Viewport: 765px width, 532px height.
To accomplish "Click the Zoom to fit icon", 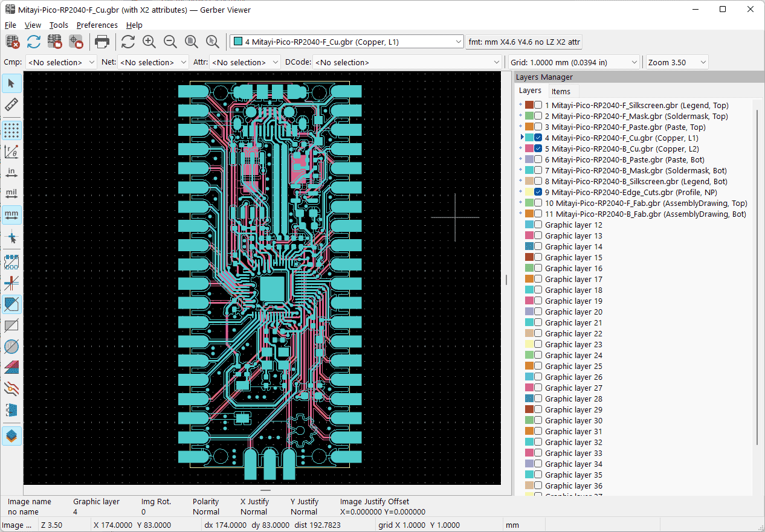I will (x=192, y=42).
